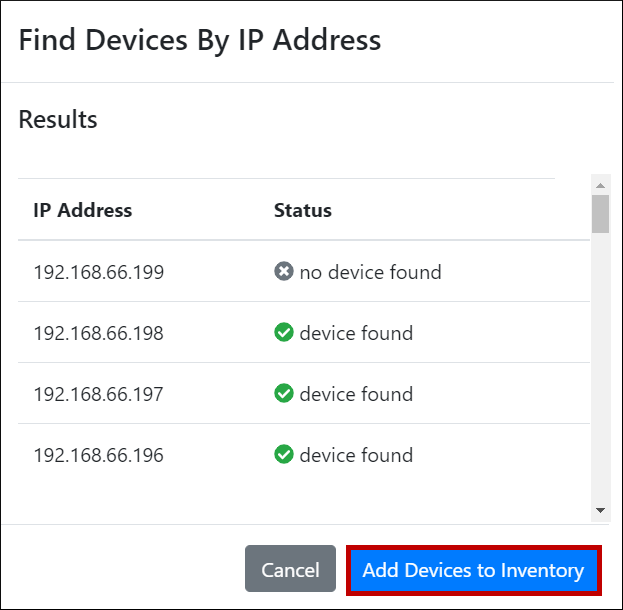The height and width of the screenshot is (610, 623).
Task: Click the "no device found" status text
Action: coord(370,272)
